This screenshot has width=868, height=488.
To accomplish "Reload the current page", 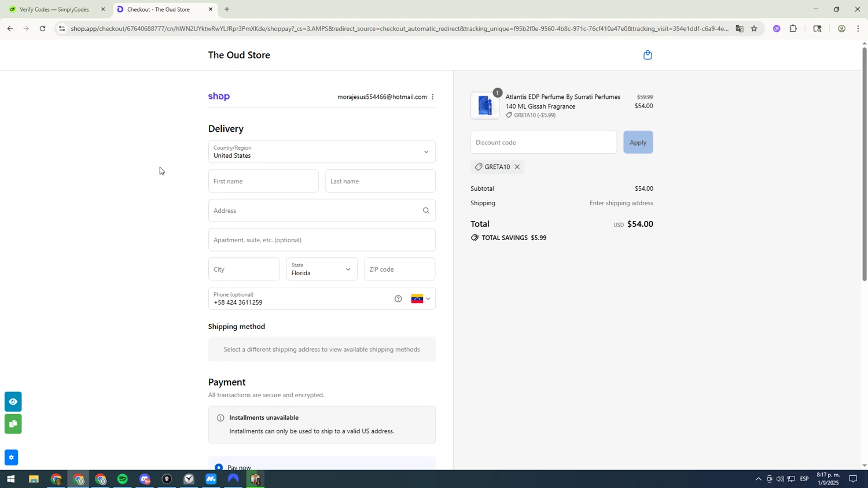I will tap(42, 28).
